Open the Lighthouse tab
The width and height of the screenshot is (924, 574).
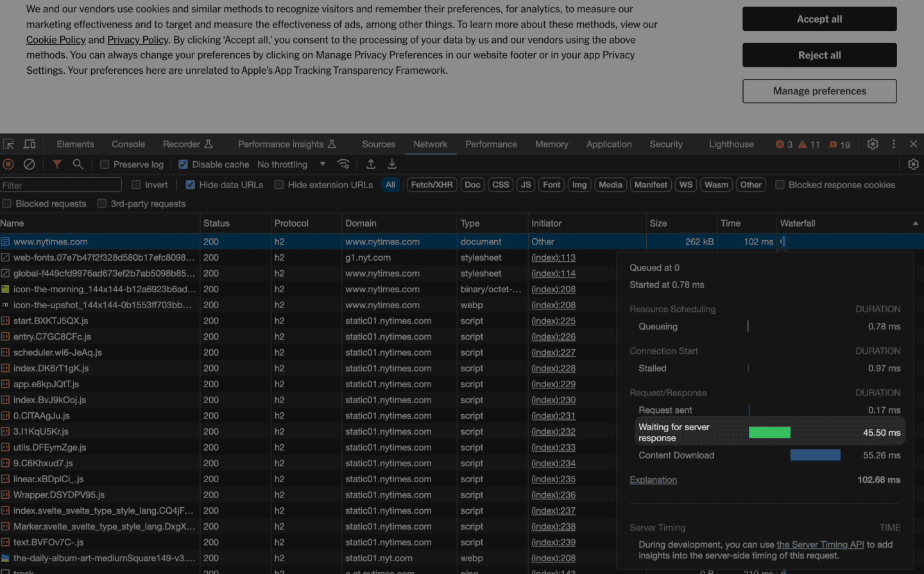[731, 144]
